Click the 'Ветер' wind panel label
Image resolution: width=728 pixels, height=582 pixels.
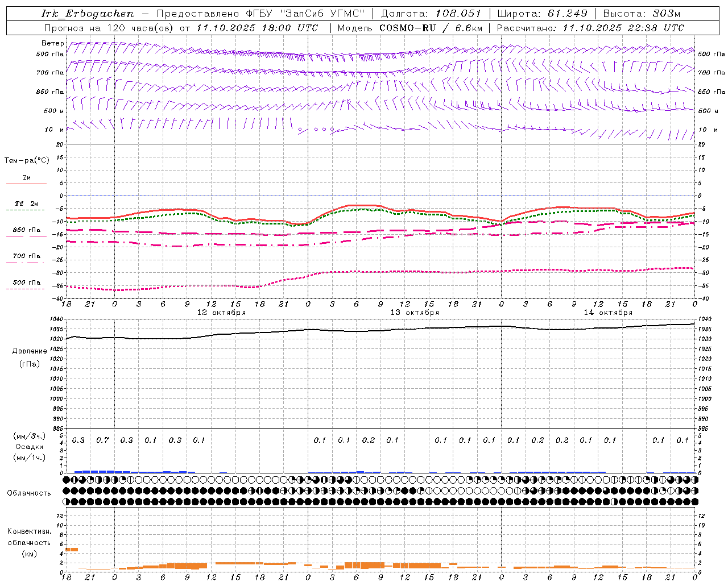coord(53,43)
